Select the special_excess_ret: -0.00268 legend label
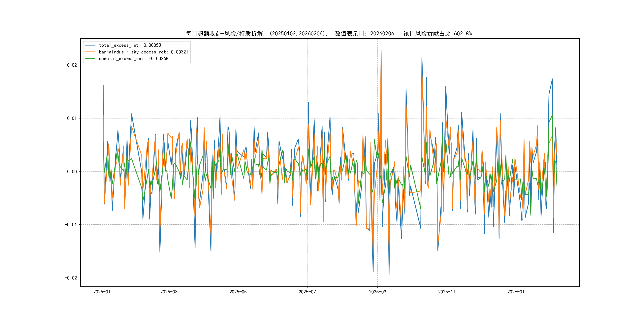This screenshot has width=644, height=322. 134,58
